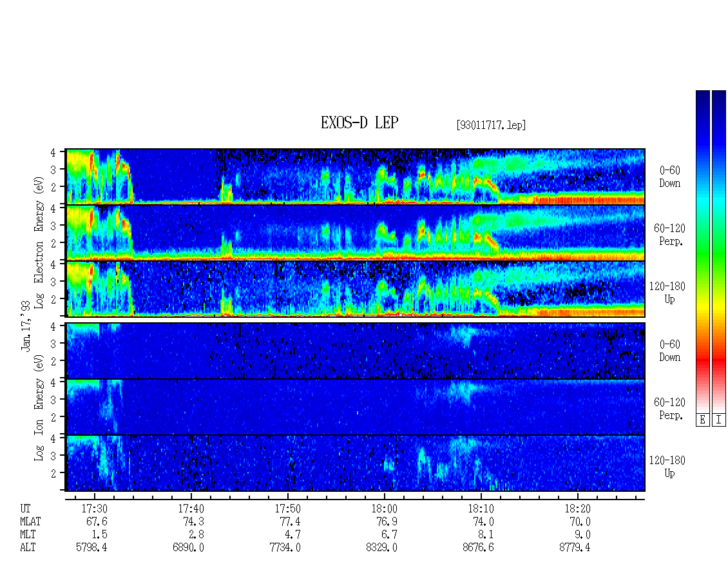Open the ion 0-60 Down spectrogram panel
The width and height of the screenshot is (728, 564).
(355, 351)
